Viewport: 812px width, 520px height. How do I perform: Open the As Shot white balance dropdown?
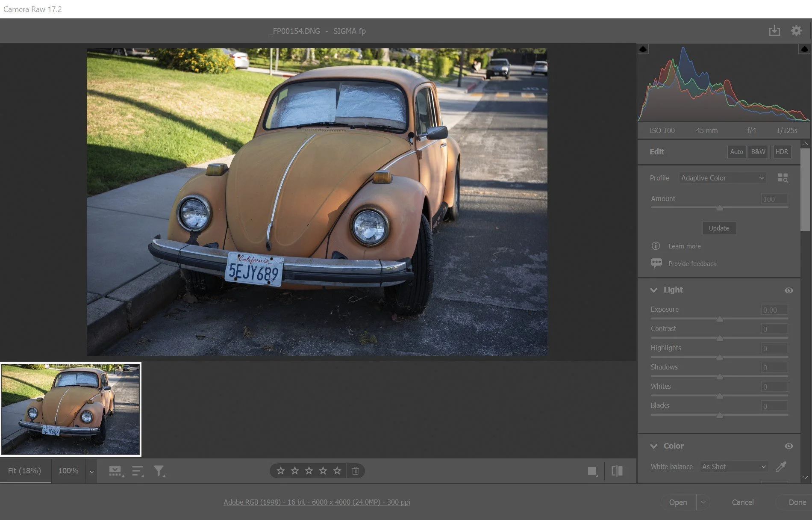click(x=734, y=467)
